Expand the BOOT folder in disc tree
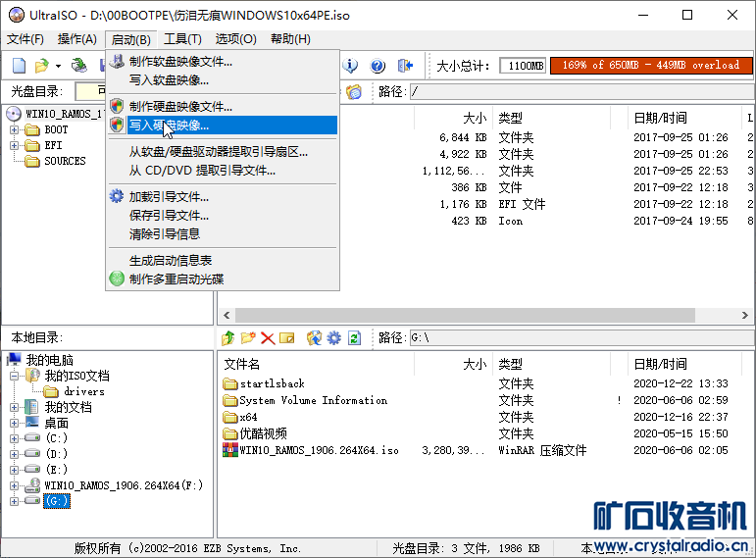756x558 pixels. click(14, 129)
